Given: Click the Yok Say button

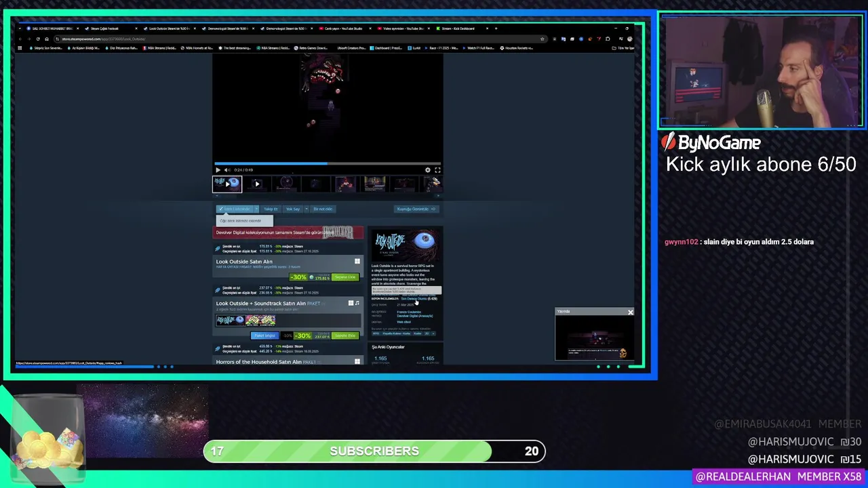Looking at the screenshot, I should (292, 209).
